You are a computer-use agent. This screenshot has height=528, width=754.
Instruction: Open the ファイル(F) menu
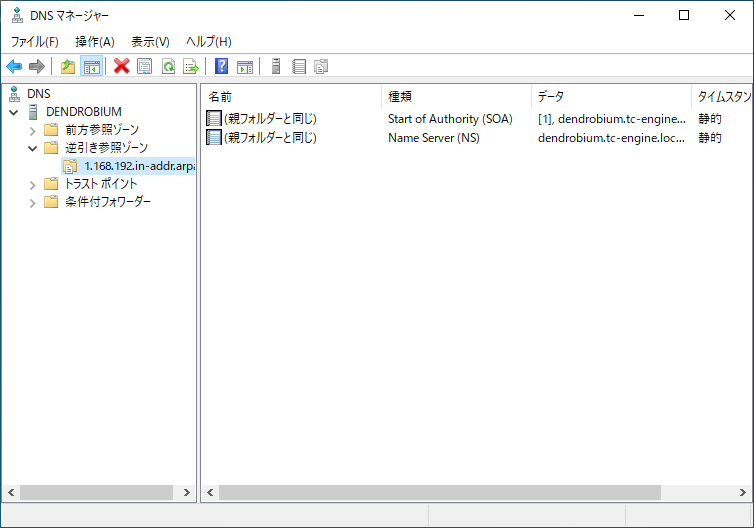(x=35, y=42)
